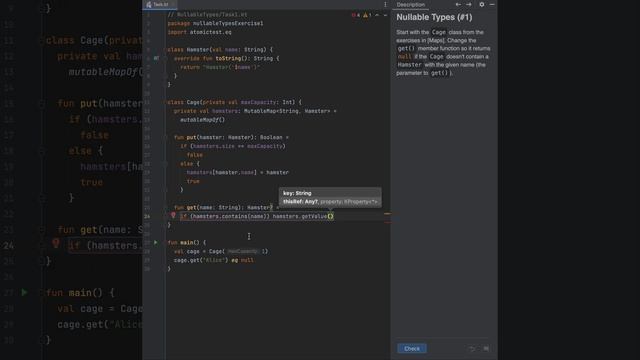Hide the Description panel with the minus icon

tap(492, 4)
